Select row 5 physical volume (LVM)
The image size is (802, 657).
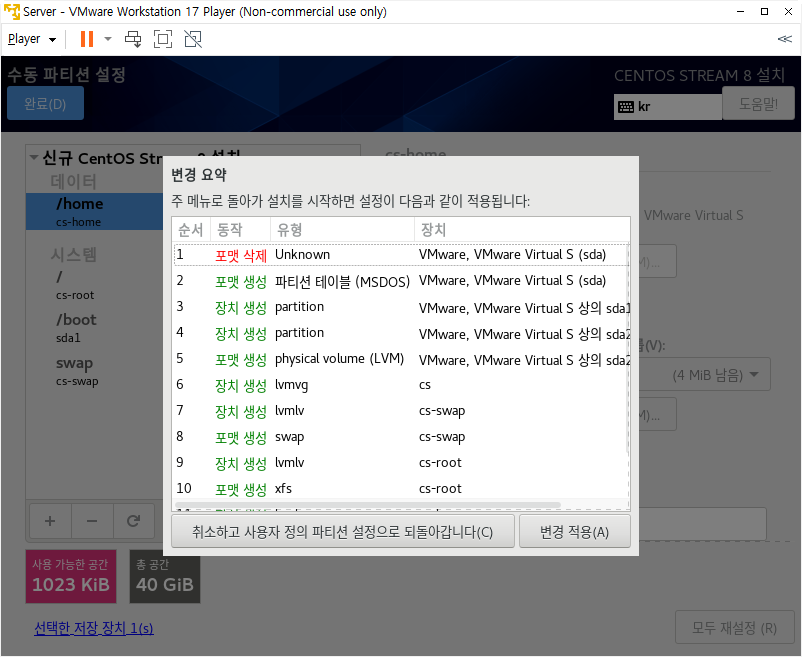point(401,359)
